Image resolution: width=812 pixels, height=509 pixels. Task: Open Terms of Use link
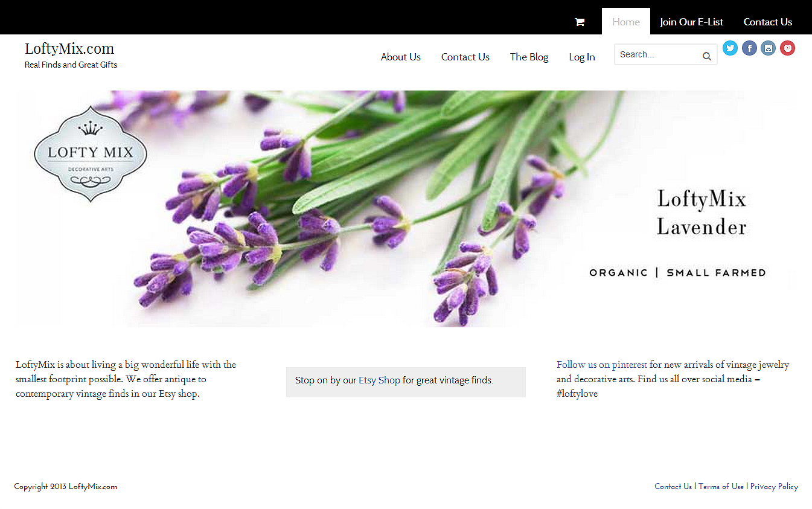point(721,487)
